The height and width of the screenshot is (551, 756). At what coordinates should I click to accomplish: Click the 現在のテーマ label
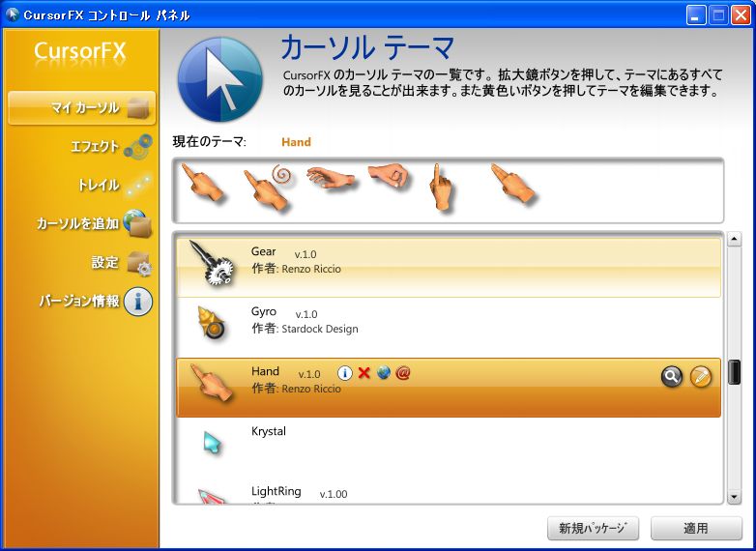tap(209, 142)
